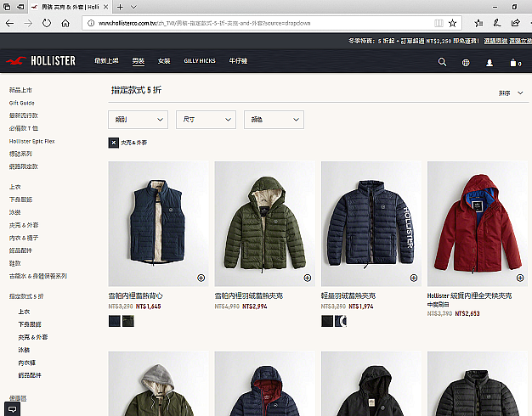Open a new browser tab with plus
This screenshot has width=532, height=416.
[120, 7]
